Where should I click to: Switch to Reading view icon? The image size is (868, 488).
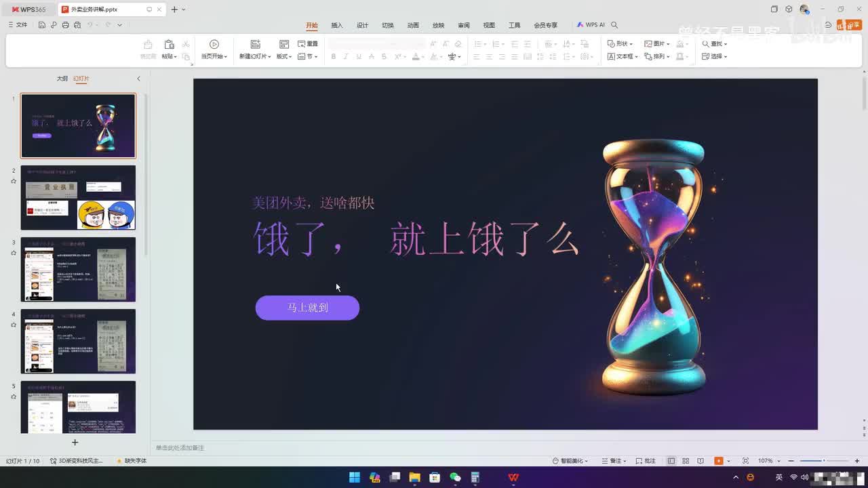click(x=701, y=461)
